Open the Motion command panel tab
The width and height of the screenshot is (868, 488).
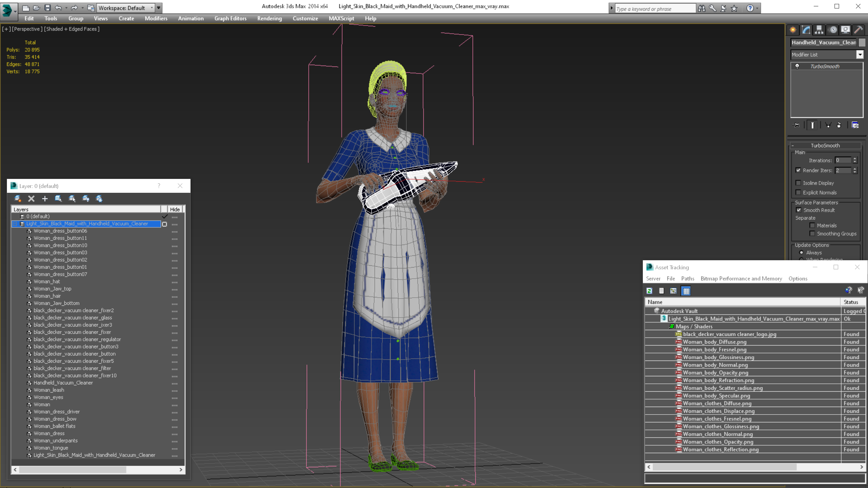click(x=833, y=30)
